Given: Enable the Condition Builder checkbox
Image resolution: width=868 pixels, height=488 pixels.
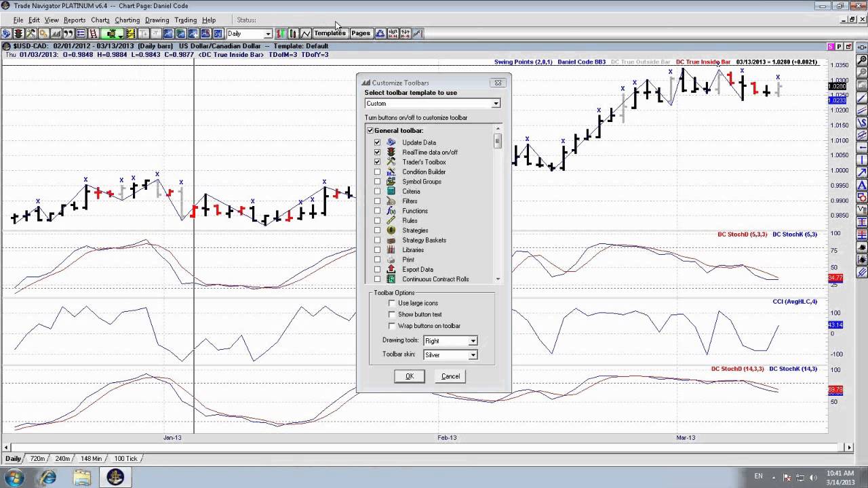Looking at the screenshot, I should coord(378,172).
